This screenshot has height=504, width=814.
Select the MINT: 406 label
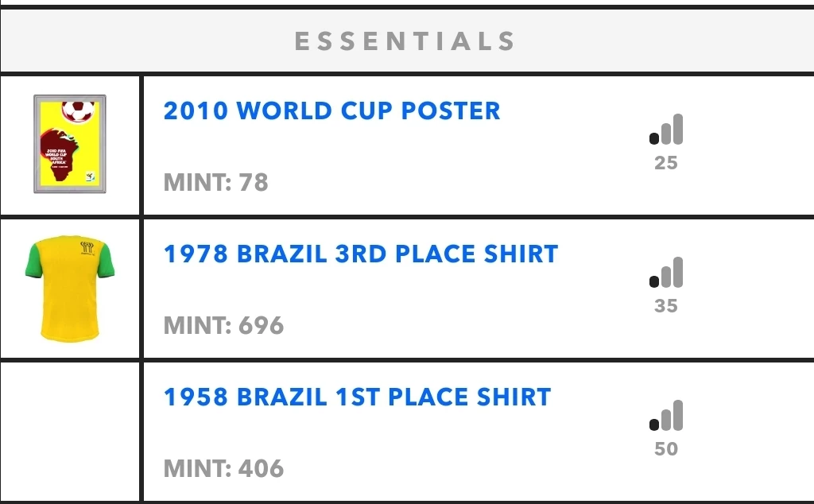tap(223, 469)
